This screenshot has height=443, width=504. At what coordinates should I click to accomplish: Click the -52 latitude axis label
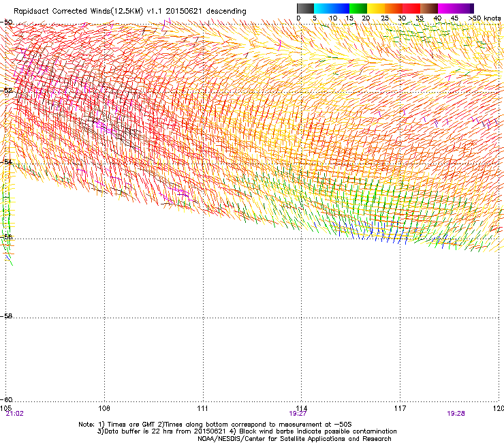6,91
